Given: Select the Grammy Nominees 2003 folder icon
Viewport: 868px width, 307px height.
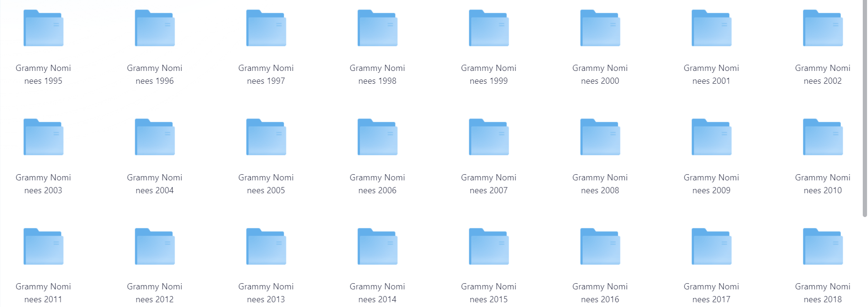Looking at the screenshot, I should 43,138.
